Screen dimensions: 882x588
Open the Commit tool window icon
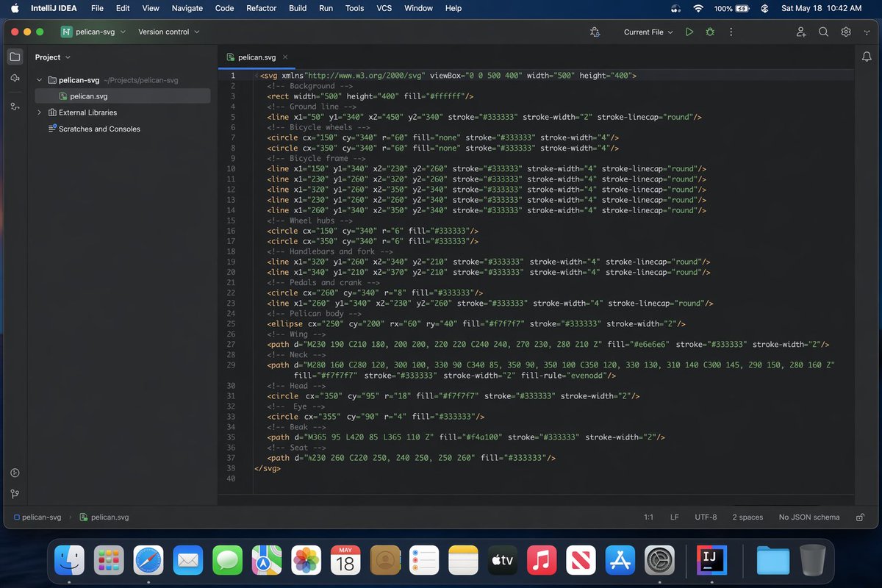15,78
